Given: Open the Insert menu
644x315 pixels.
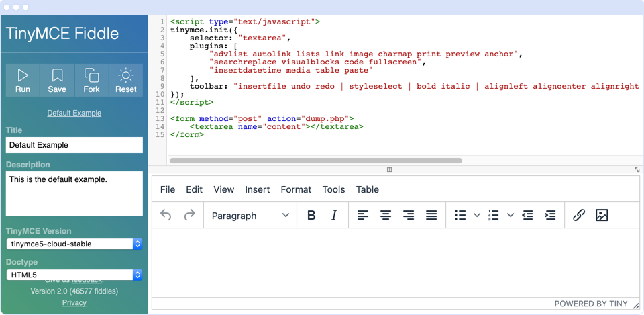Looking at the screenshot, I should 258,189.
